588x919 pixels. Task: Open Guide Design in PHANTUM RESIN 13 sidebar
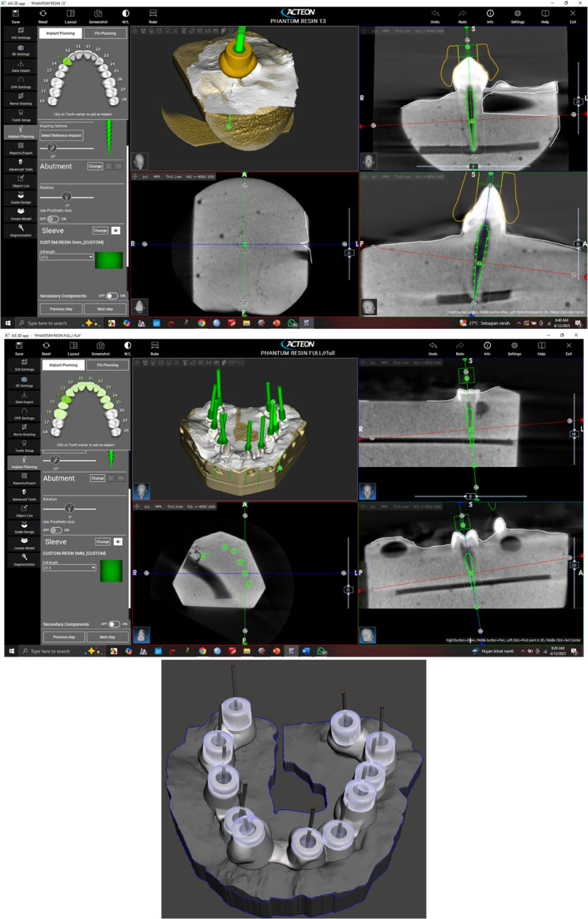pos(21,198)
